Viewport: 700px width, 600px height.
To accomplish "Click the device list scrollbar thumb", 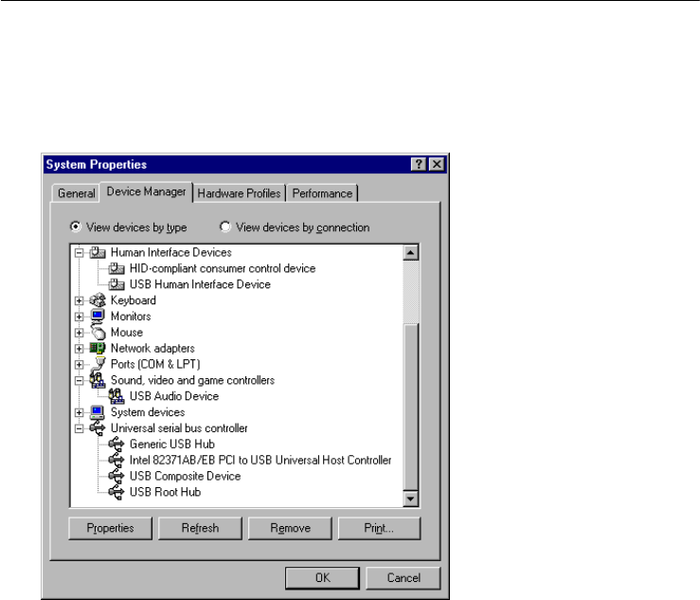I will pyautogui.click(x=411, y=406).
